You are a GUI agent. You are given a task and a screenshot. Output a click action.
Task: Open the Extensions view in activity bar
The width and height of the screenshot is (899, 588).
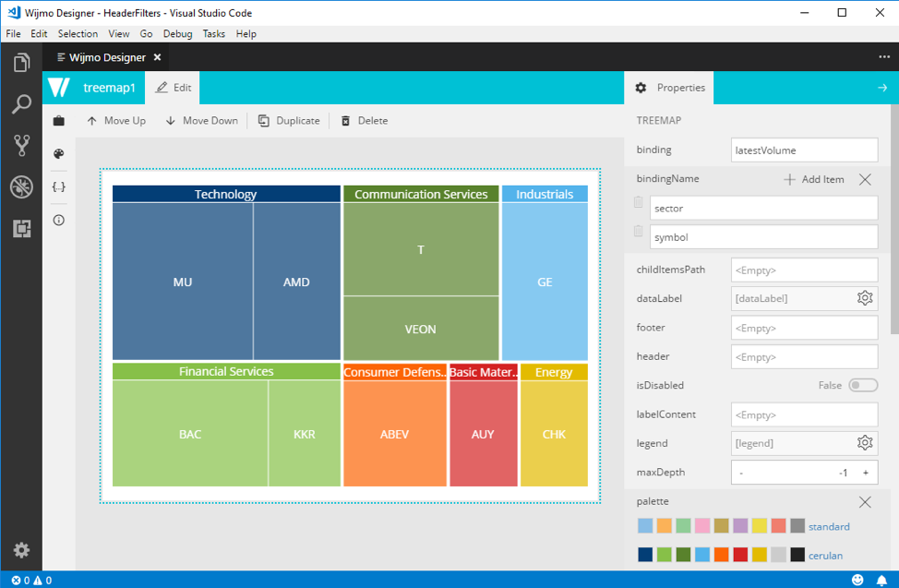21,228
